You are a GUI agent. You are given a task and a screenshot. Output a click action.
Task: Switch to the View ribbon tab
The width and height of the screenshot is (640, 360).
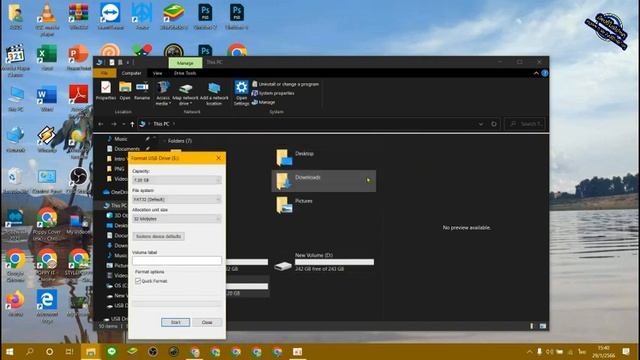(x=158, y=73)
